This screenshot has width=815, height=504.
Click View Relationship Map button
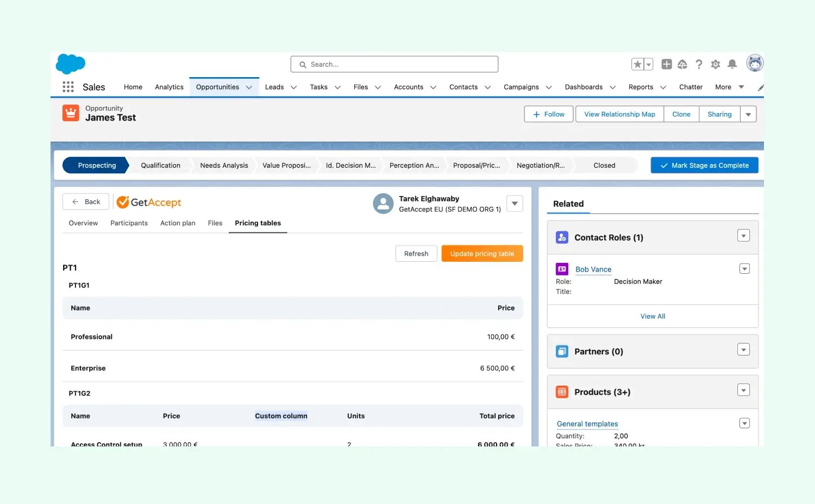[x=619, y=114]
